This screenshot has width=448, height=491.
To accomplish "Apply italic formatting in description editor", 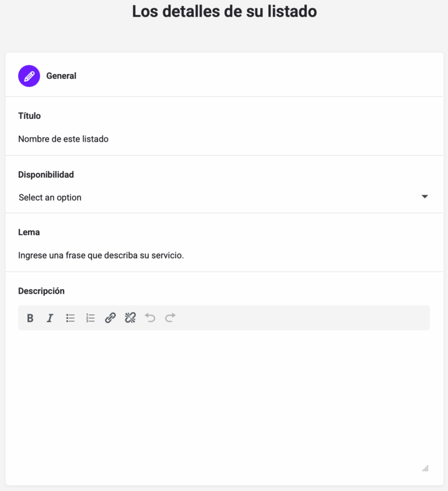I will pos(50,318).
